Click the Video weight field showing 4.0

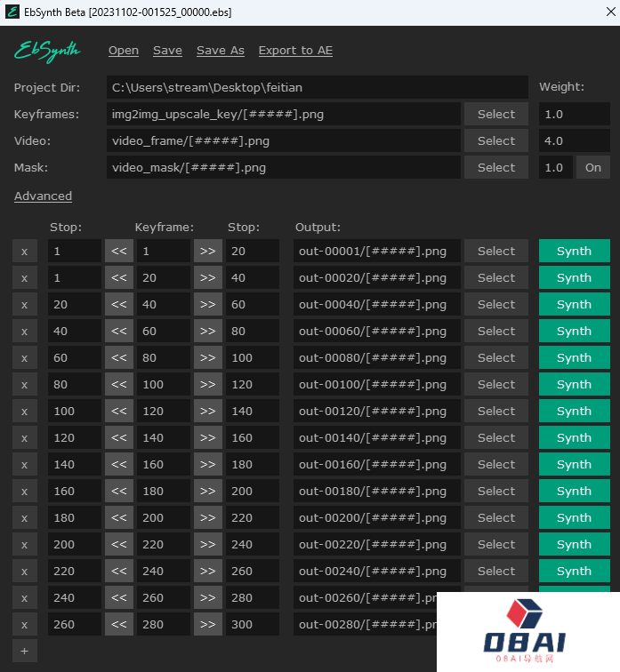[x=574, y=140]
